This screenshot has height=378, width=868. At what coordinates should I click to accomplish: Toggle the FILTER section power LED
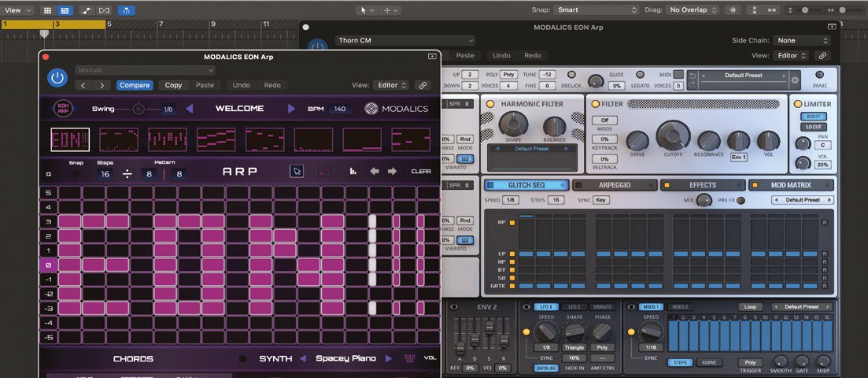point(595,104)
